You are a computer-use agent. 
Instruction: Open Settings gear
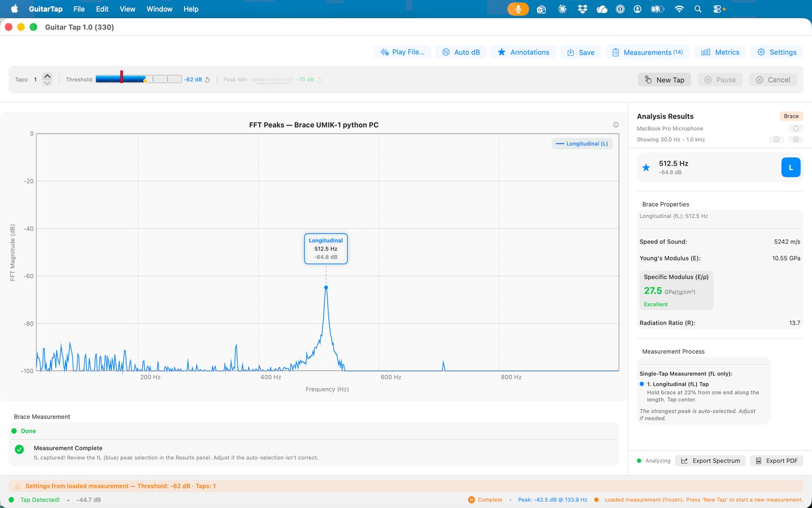[x=777, y=52]
